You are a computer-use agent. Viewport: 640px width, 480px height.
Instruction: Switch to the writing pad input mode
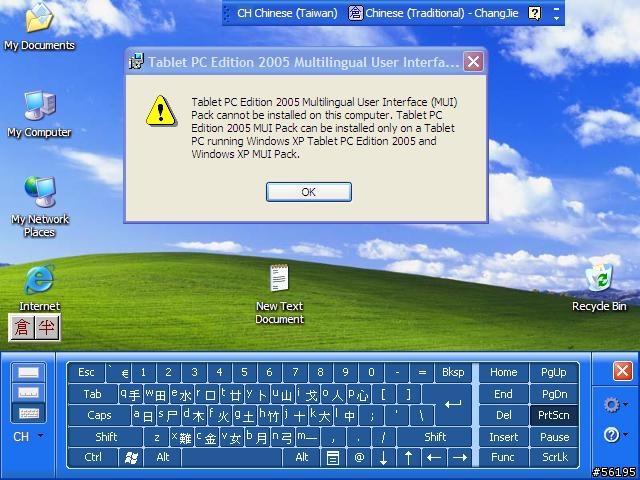tap(28, 372)
